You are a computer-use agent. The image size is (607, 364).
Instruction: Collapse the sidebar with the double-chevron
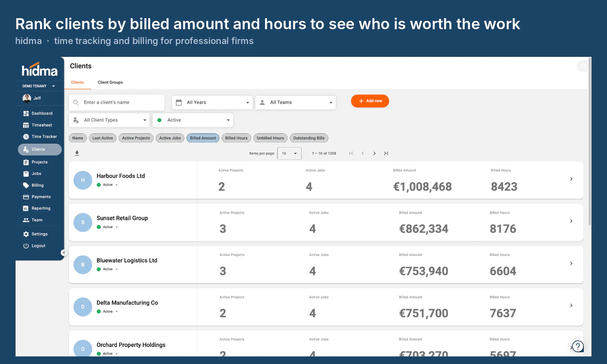coord(64,253)
